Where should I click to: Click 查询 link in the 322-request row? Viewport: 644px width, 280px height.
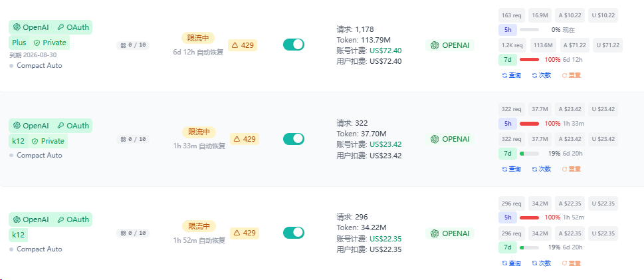pos(511,169)
